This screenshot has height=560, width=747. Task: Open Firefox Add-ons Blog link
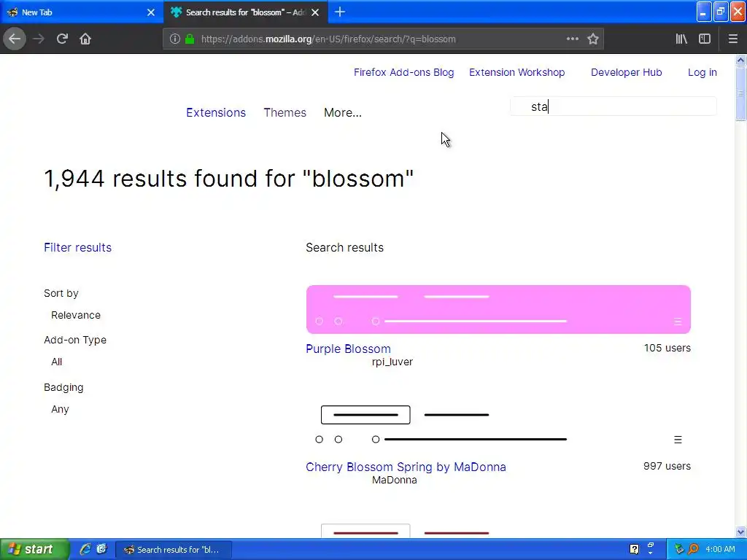click(x=403, y=72)
